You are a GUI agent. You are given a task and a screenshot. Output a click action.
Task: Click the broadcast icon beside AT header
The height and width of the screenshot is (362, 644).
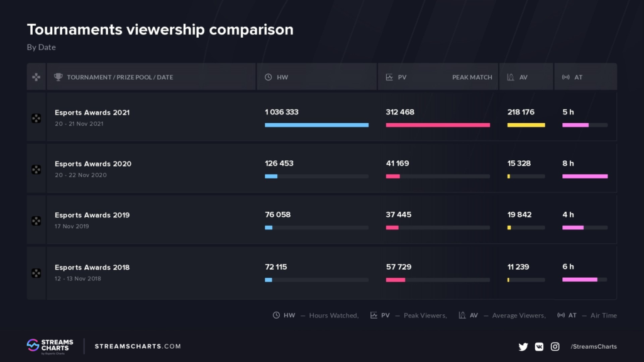coord(565,77)
